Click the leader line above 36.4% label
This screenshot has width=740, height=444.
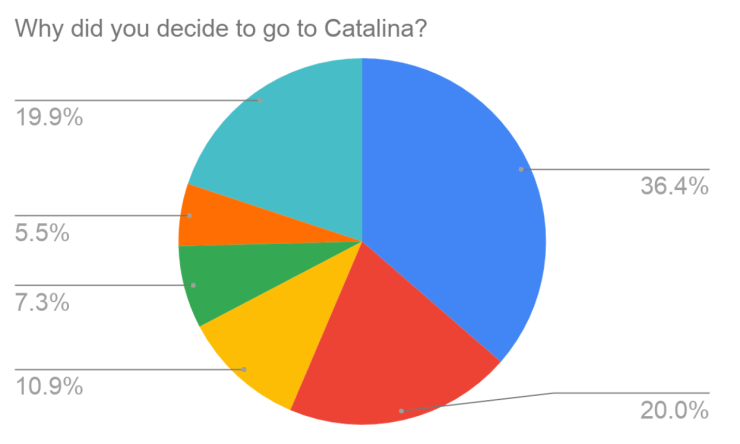tap(620, 169)
